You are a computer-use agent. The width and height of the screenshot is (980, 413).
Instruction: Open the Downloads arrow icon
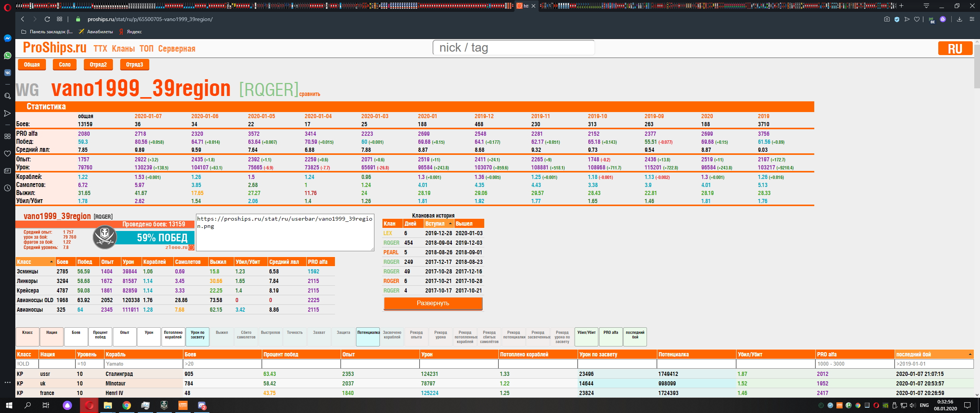point(959,19)
